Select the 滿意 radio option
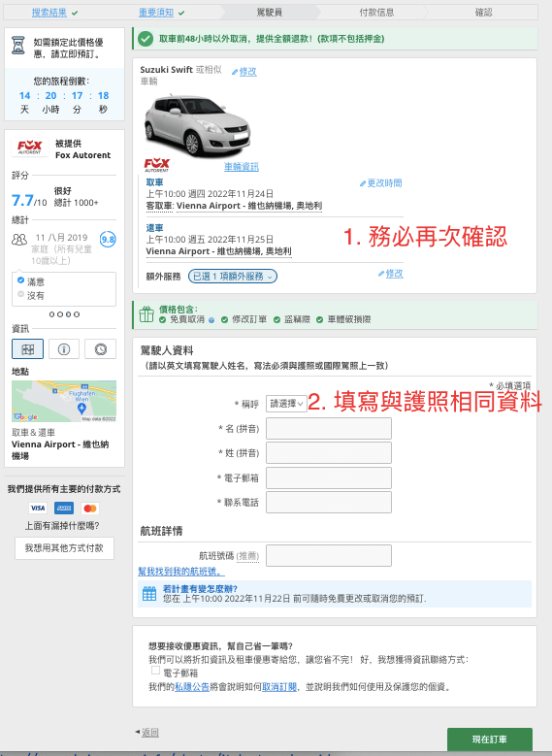 pos(20,280)
